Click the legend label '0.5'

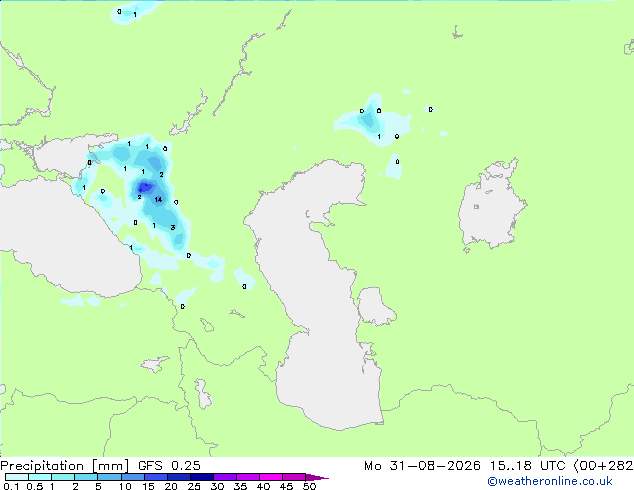point(35,486)
